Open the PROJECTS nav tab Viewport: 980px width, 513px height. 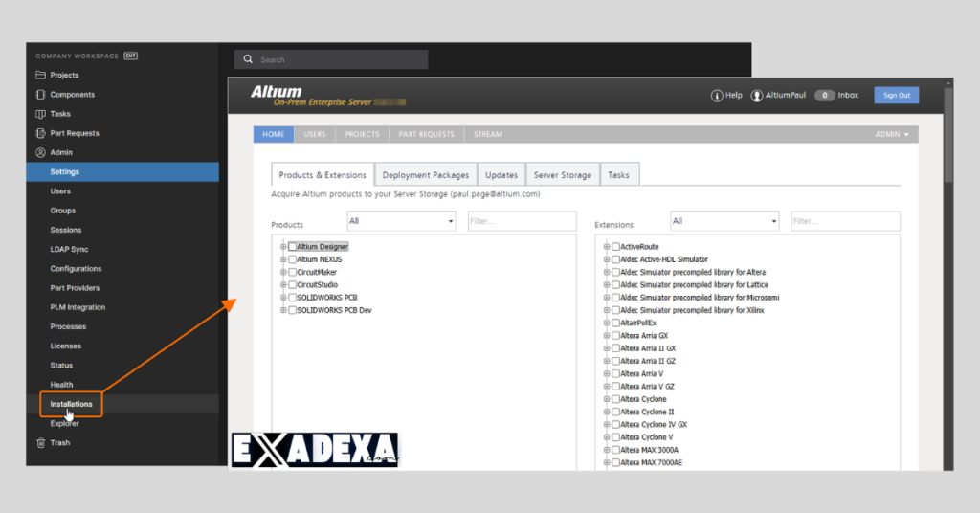tap(362, 134)
